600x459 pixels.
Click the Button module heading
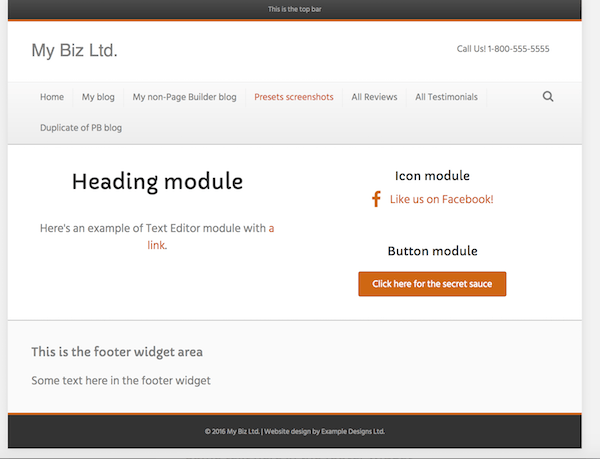tap(432, 251)
